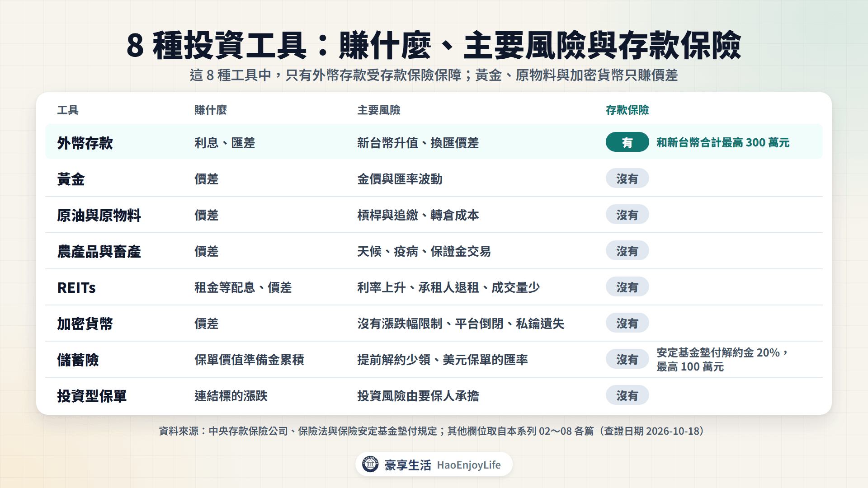The height and width of the screenshot is (488, 868).
Task: Click the 原油與原物料 row label
Action: [x=99, y=215]
